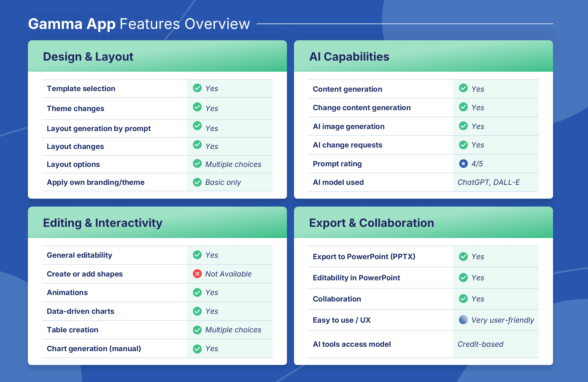Click the Very user-friendly value
Viewport: 588px width, 382px height.
503,320
